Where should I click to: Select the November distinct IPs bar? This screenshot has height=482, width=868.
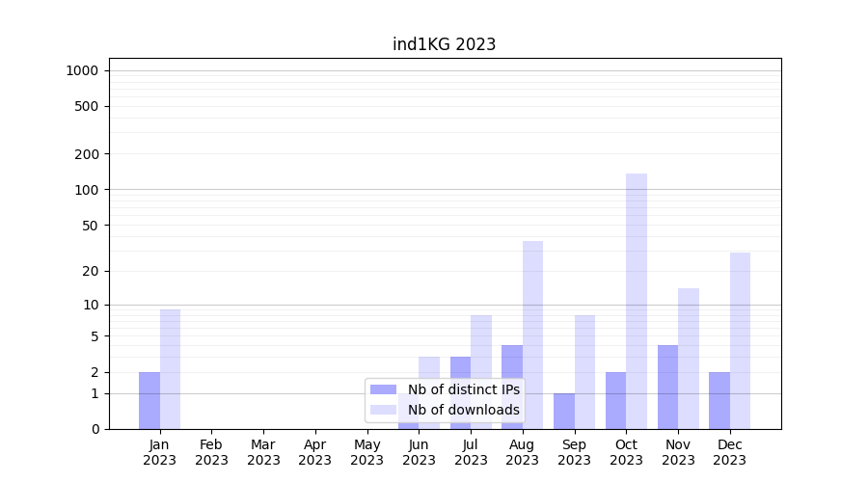point(667,387)
